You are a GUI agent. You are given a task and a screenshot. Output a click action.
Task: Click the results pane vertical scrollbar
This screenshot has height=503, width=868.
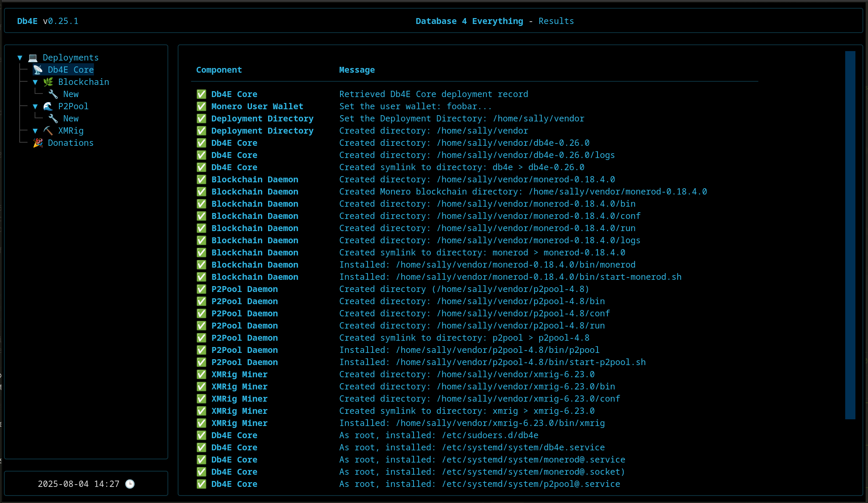pos(850,235)
